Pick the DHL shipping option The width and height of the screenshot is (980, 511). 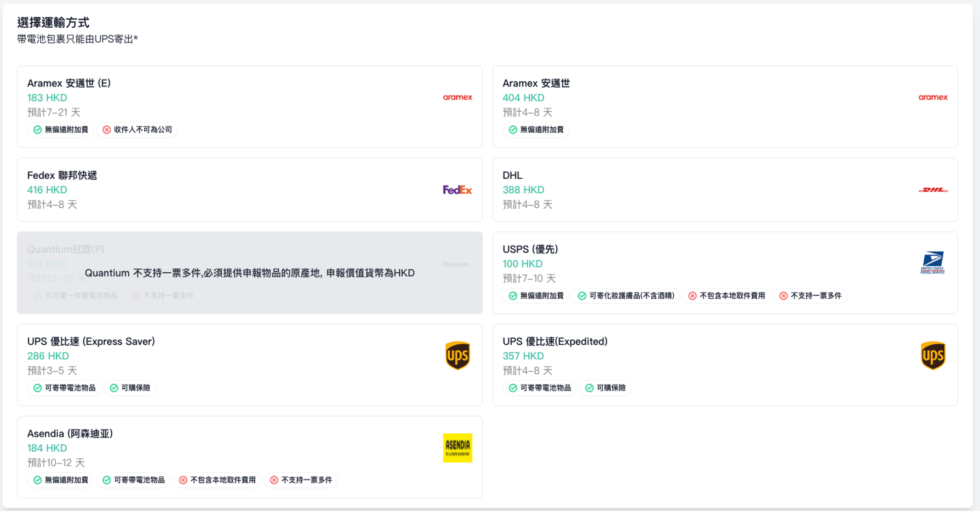click(512, 176)
